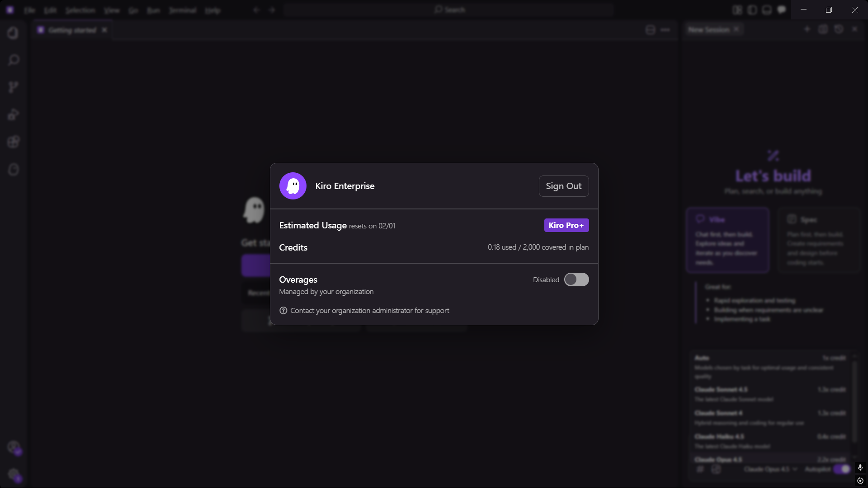Open the Source Control view
Viewport: 868px width, 488px height.
click(13, 87)
